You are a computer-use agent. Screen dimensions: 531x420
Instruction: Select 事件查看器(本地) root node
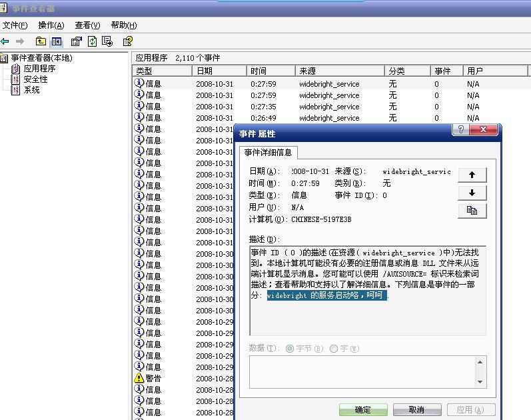point(41,58)
